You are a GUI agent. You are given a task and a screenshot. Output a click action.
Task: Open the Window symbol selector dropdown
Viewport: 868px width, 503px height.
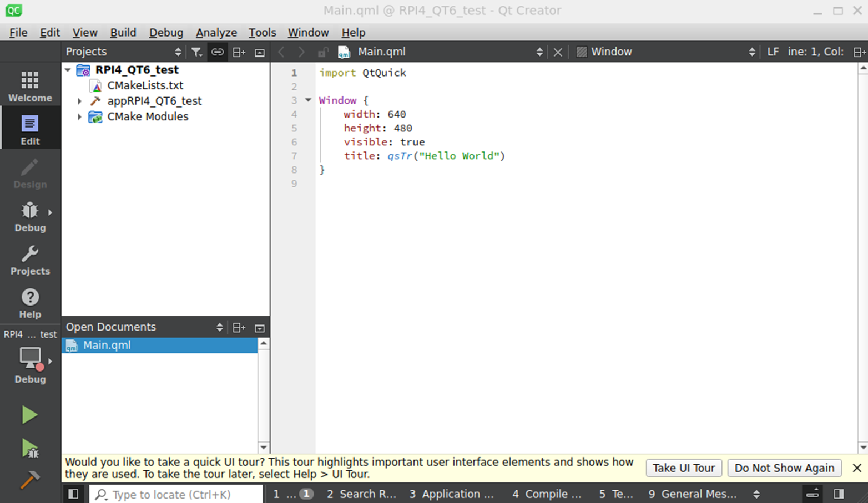pyautogui.click(x=752, y=52)
